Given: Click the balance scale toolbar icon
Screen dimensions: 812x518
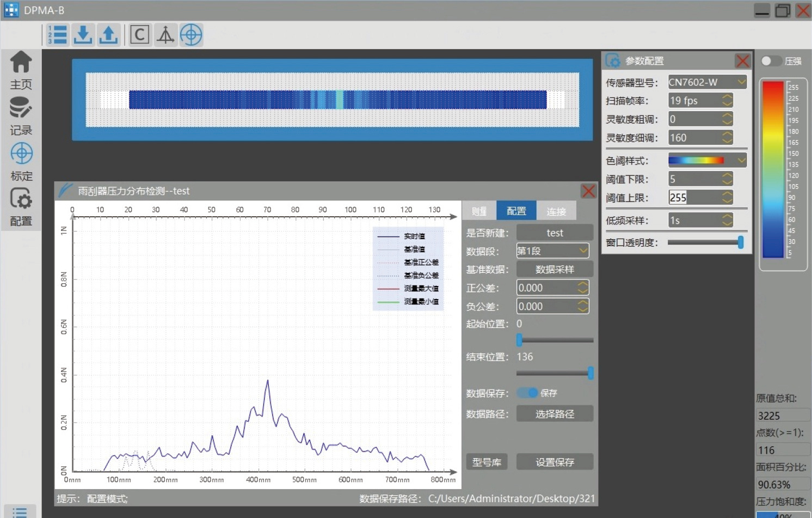Looking at the screenshot, I should pos(165,35).
